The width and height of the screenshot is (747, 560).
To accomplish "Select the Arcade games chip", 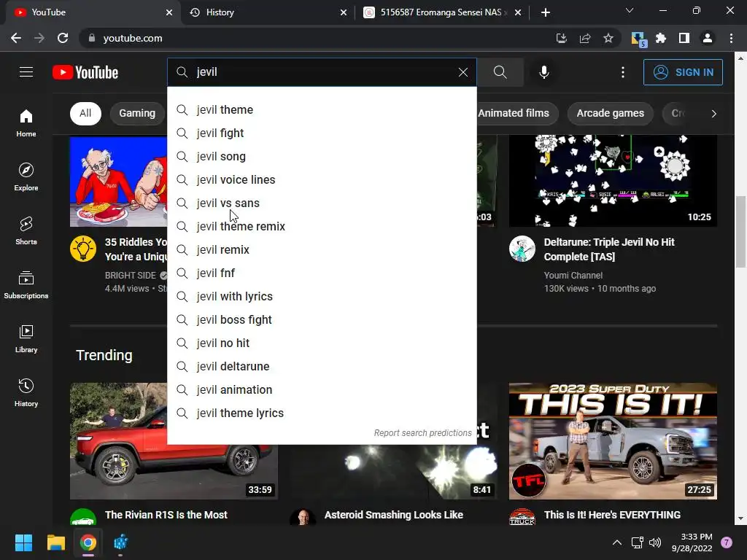I will (x=611, y=113).
